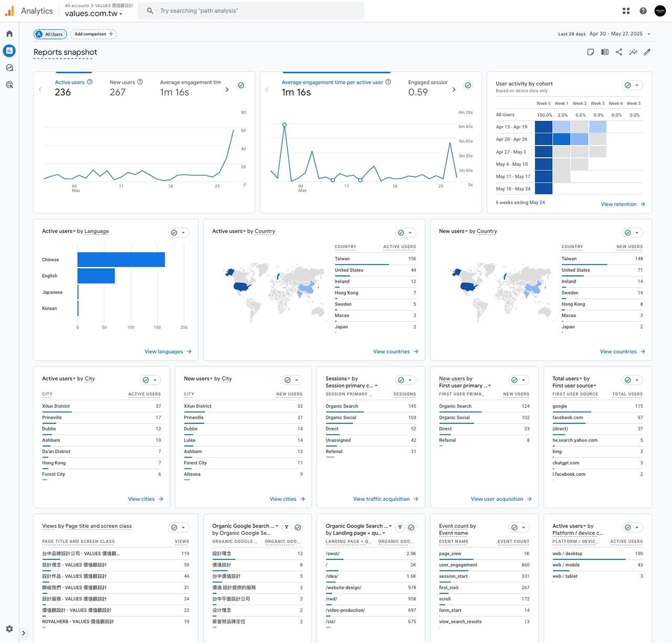The height and width of the screenshot is (643, 672).
Task: Expand the left navigation panel chevron
Action: click(24, 633)
